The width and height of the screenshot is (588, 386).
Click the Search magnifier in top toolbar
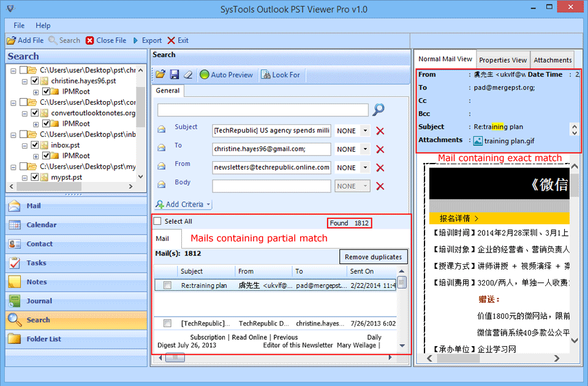(53, 40)
